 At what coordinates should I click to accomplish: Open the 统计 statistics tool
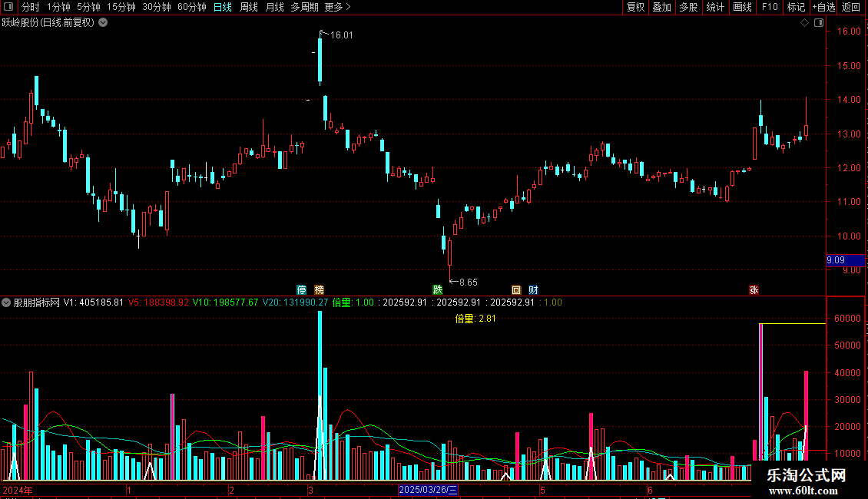click(x=715, y=7)
